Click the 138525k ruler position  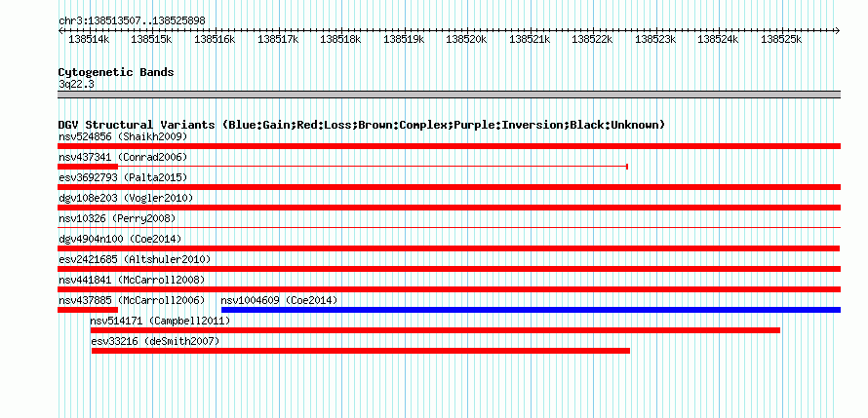[781, 39]
